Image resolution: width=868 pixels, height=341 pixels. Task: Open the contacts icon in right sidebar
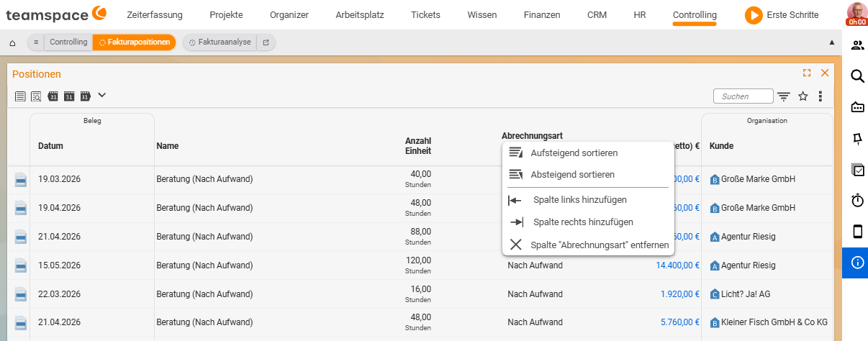click(857, 45)
